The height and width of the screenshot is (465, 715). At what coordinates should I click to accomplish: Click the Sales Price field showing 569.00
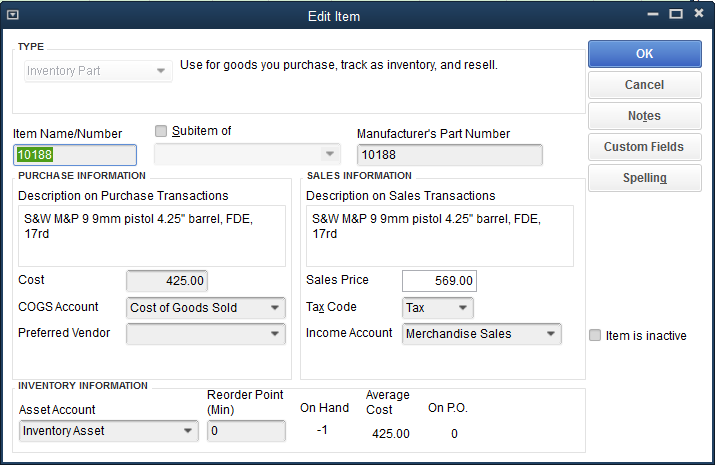[x=439, y=281]
